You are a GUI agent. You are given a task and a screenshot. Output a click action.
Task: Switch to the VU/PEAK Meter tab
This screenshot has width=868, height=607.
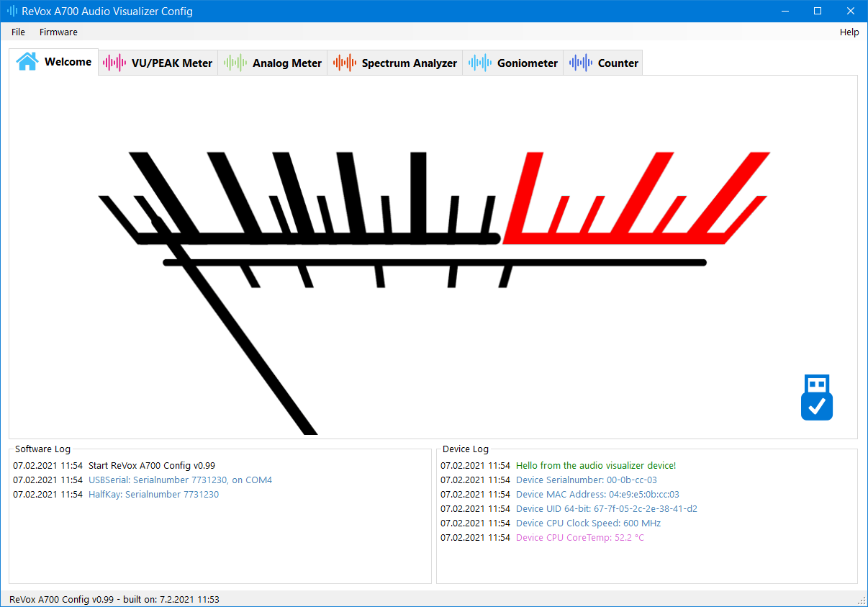coord(158,63)
